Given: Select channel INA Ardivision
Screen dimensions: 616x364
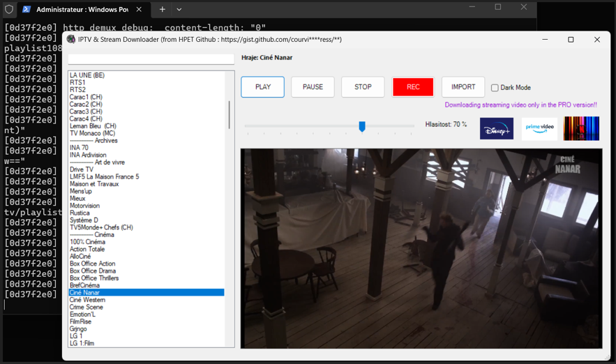Looking at the screenshot, I should [x=147, y=155].
